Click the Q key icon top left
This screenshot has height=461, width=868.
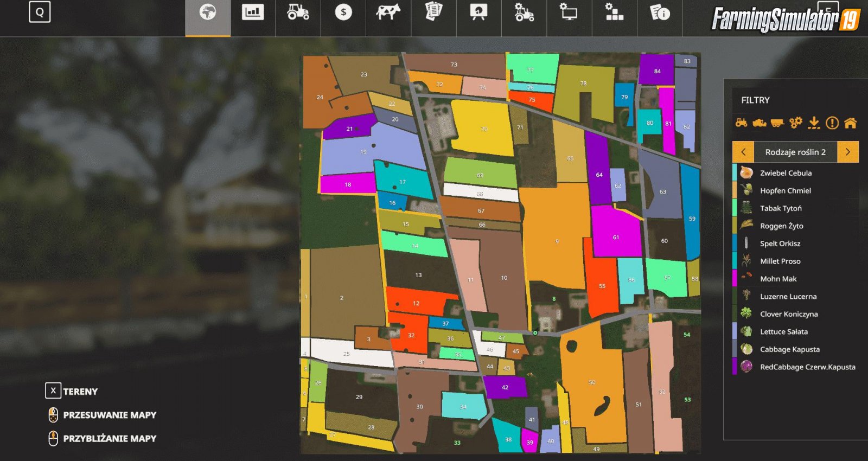click(x=40, y=12)
